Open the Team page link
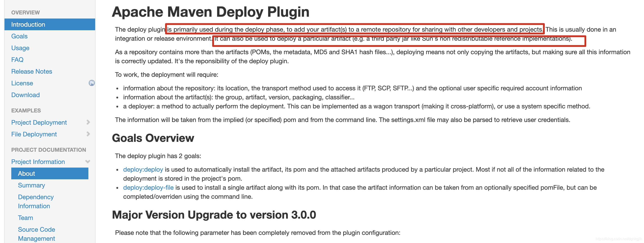This screenshot has height=243, width=644. 25,218
